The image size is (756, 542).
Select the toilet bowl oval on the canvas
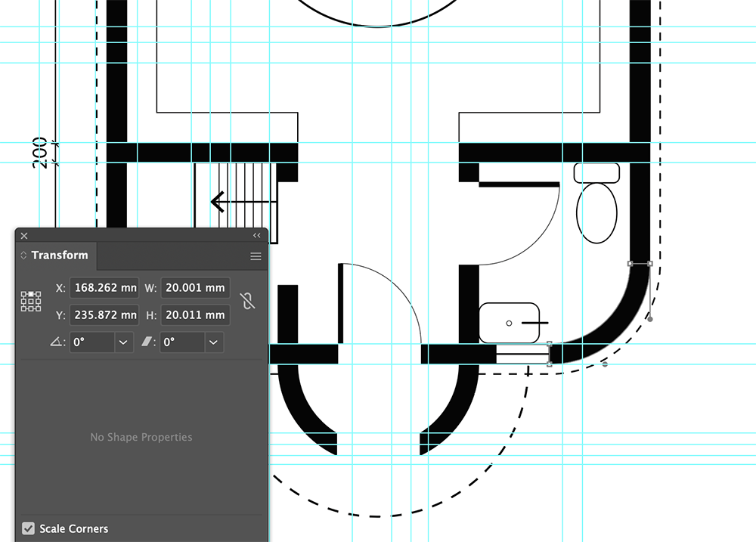(x=596, y=212)
